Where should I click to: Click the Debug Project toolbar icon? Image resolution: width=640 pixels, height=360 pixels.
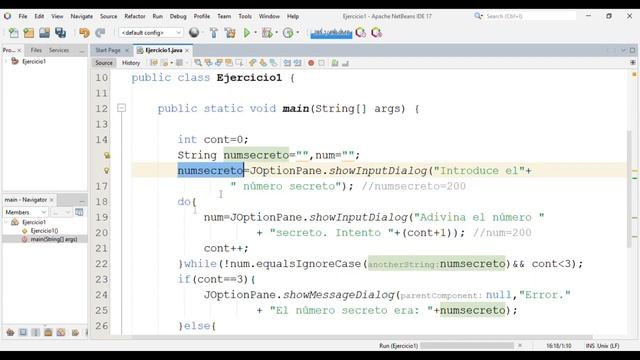coord(267,33)
